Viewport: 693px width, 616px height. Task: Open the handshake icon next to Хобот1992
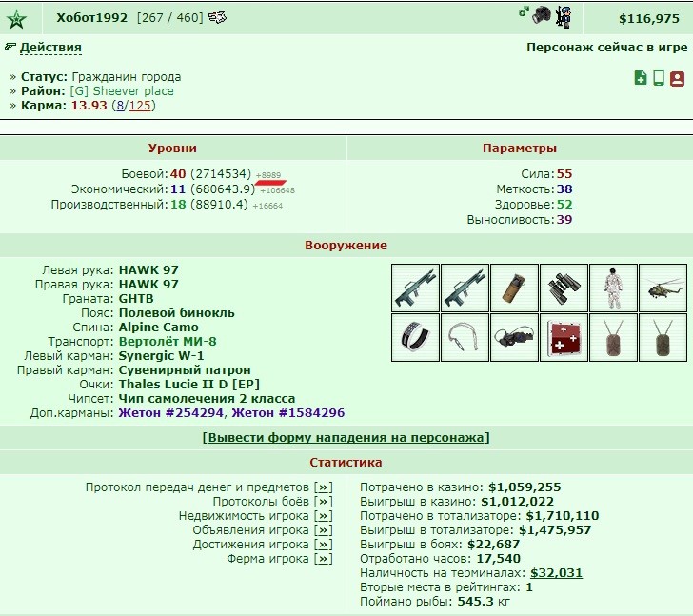(x=217, y=18)
